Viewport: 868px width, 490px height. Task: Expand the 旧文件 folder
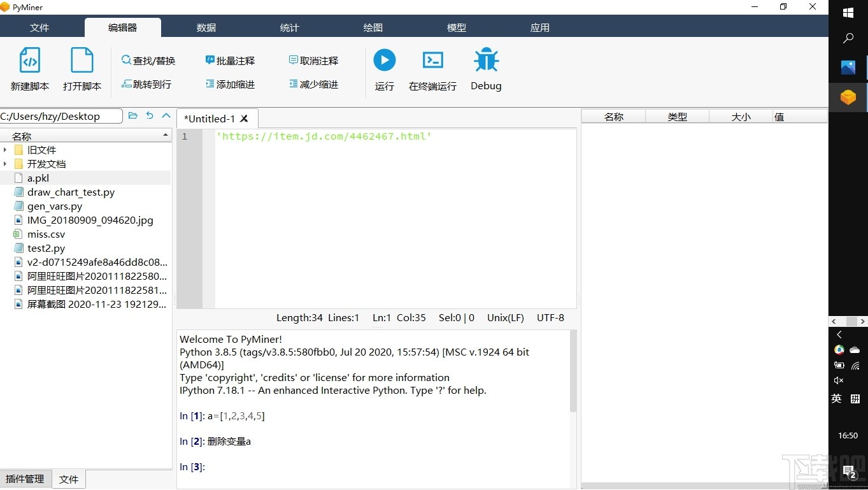[5, 150]
